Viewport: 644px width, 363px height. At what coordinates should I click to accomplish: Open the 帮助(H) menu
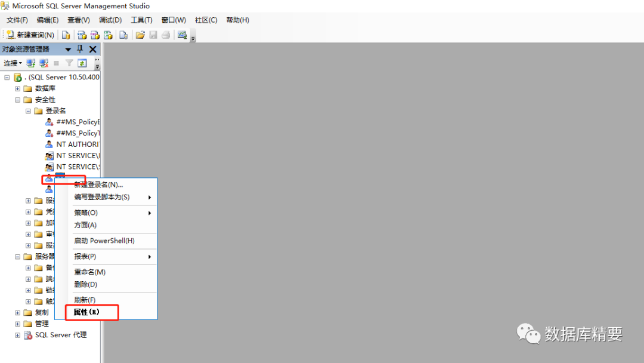coord(237,20)
